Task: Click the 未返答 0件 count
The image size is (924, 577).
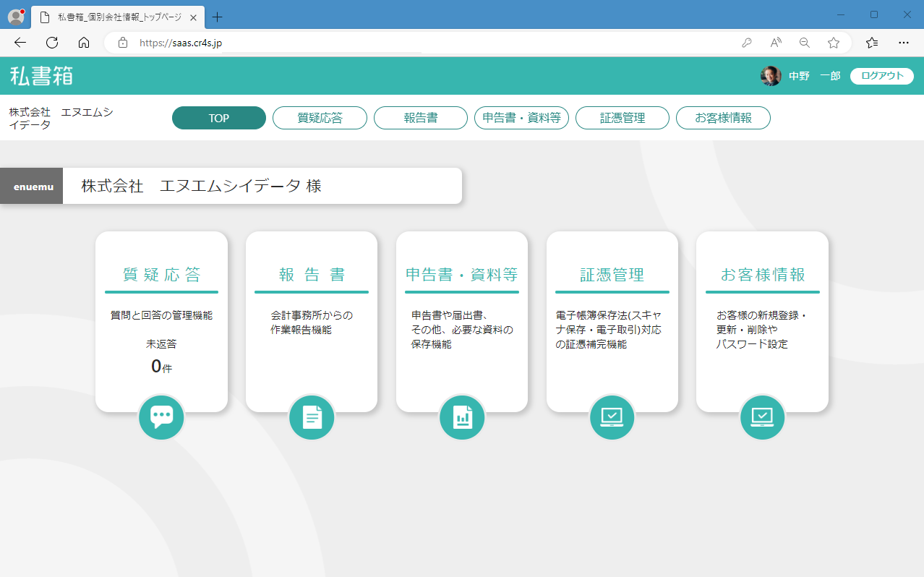Action: [161, 356]
